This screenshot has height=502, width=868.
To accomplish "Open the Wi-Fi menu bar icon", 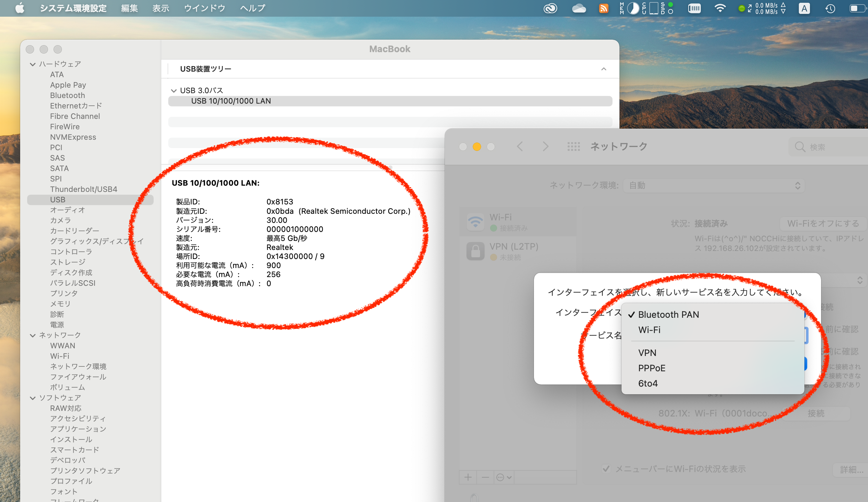I will (720, 8).
